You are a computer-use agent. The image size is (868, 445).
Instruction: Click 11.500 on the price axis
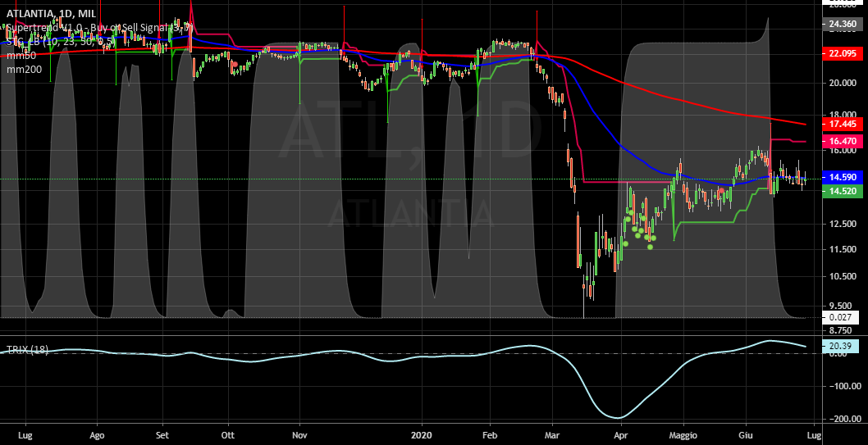pyautogui.click(x=842, y=249)
